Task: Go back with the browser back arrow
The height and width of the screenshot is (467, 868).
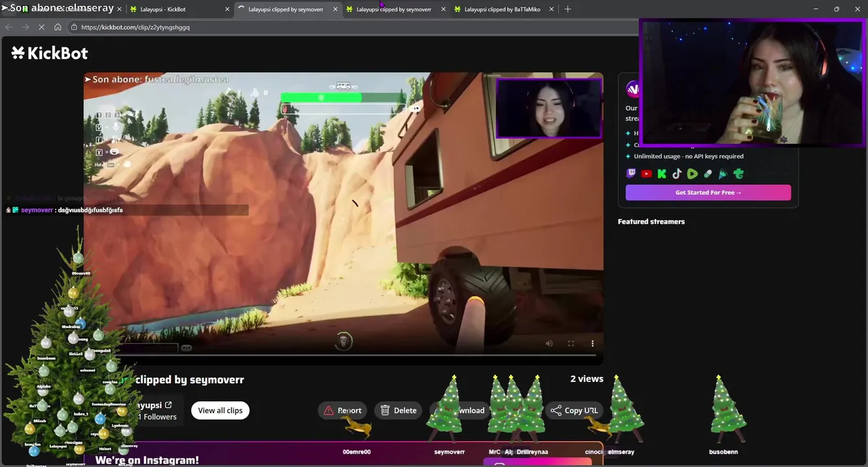Action: click(9, 27)
